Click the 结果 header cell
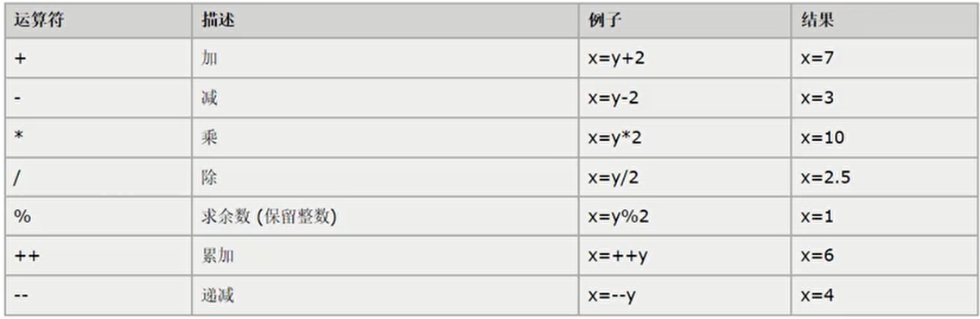The width and height of the screenshot is (980, 319). 883,20
